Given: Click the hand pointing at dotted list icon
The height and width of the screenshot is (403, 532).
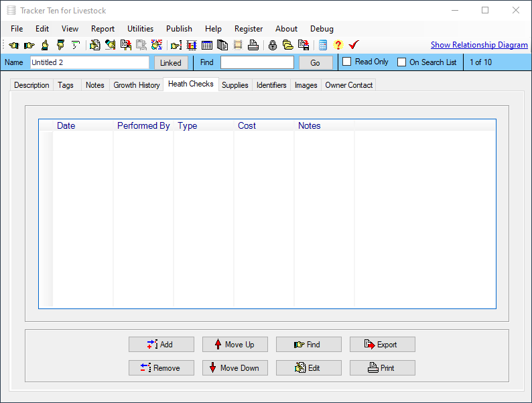Looking at the screenshot, I should [176, 45].
